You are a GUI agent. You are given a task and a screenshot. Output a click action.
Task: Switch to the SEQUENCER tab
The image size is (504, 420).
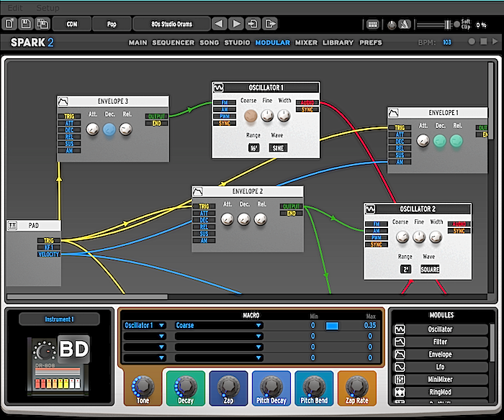pyautogui.click(x=173, y=42)
